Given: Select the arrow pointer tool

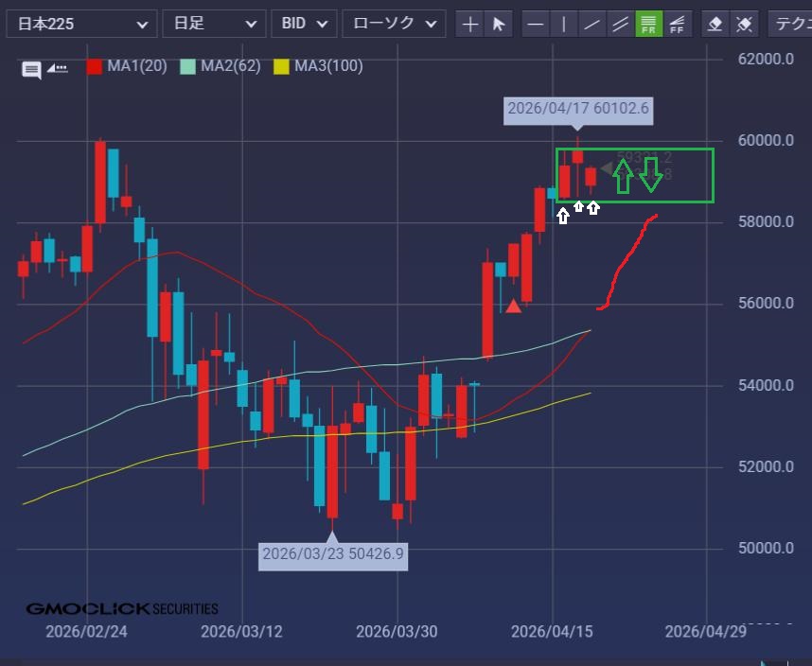Looking at the screenshot, I should pyautogui.click(x=499, y=24).
